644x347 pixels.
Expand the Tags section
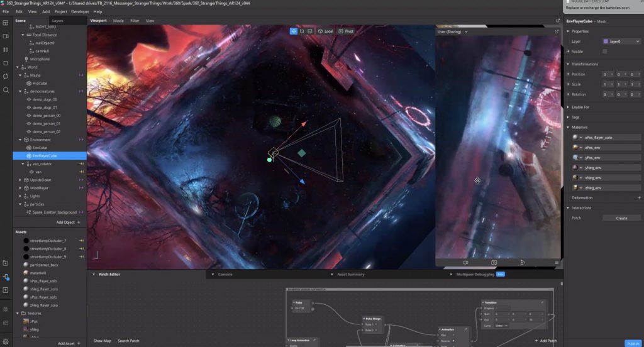pyautogui.click(x=568, y=118)
